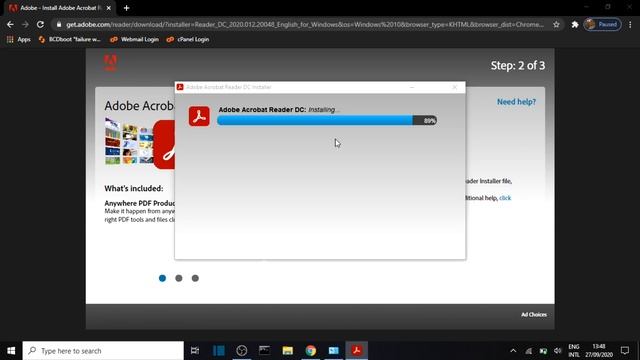The width and height of the screenshot is (640, 360).
Task: Select the second carousel dot
Action: click(x=179, y=278)
